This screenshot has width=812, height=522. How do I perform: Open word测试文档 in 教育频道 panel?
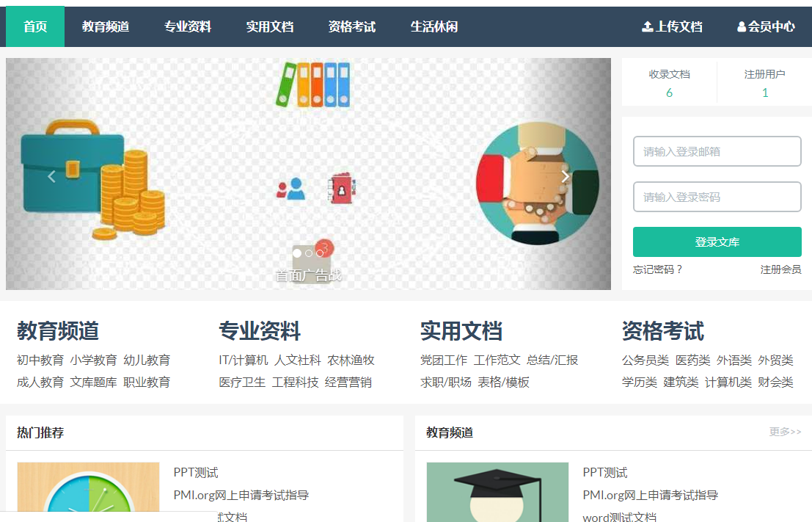619,517
